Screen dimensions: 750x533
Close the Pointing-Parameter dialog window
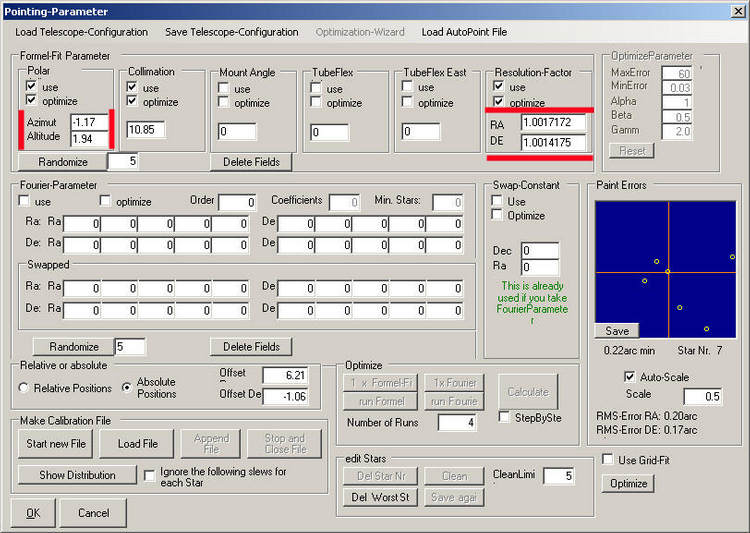click(738, 11)
